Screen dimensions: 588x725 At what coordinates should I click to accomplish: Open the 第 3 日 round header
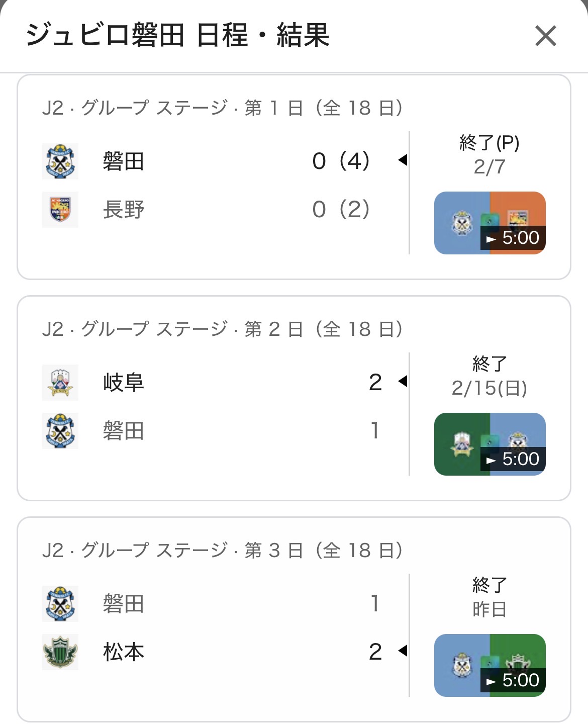222,551
